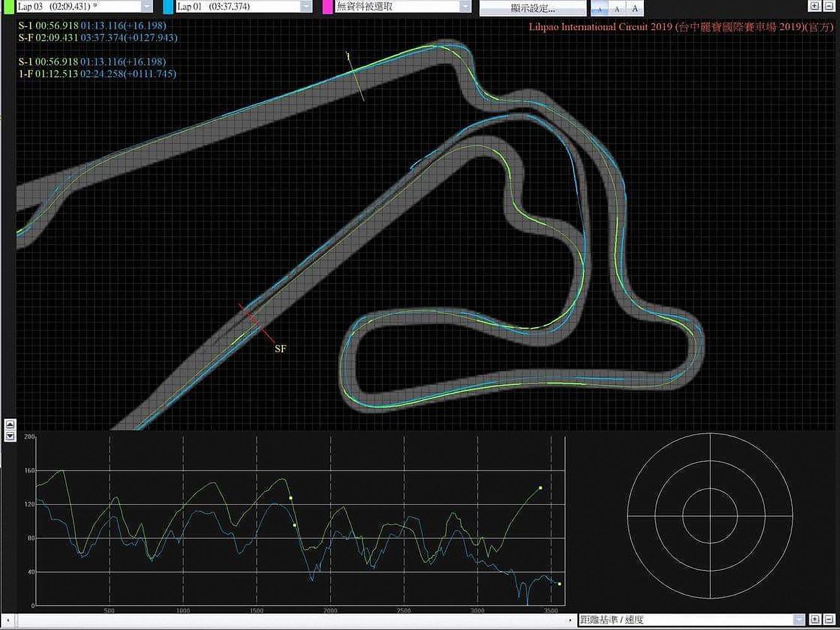Image resolution: width=840 pixels, height=630 pixels.
Task: Click the 1-F 01:12.513 sector time text
Action: [49, 74]
